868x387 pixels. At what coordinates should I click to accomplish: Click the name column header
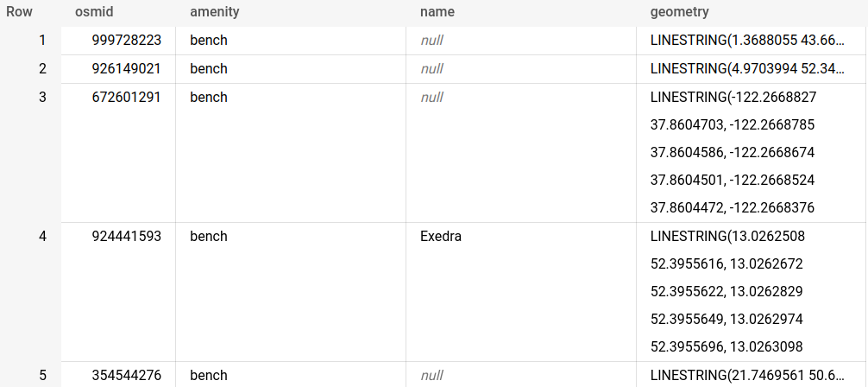437,12
